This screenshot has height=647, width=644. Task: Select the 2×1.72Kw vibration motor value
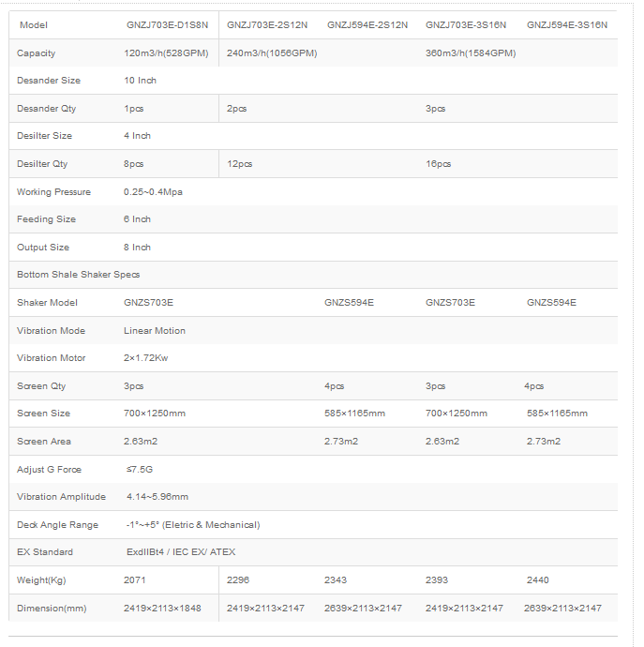click(145, 358)
